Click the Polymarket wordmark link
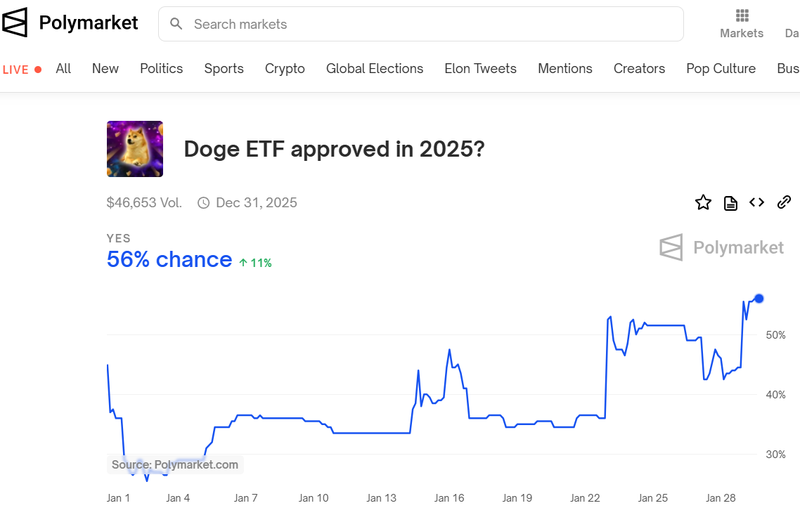Image resolution: width=800 pixels, height=515 pixels. click(x=88, y=23)
